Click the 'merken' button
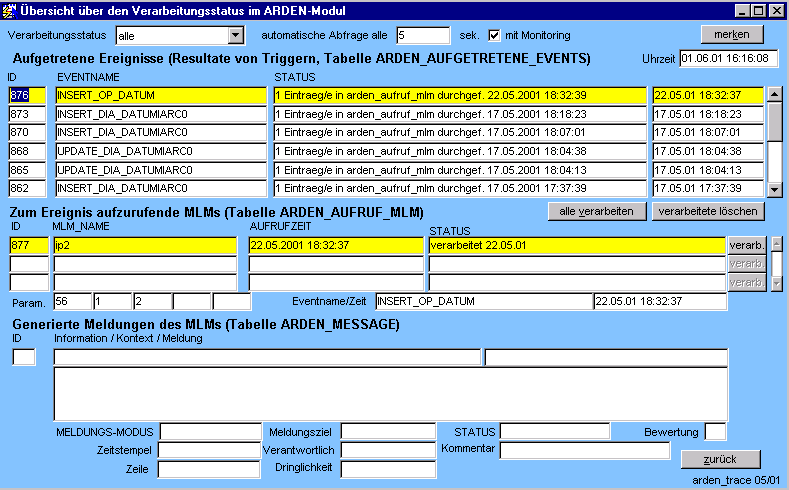The width and height of the screenshot is (789, 490). (731, 35)
